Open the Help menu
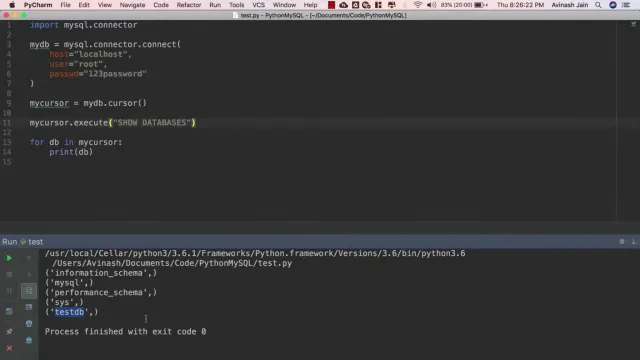Screen dimensions: 640x360 click(x=310, y=5)
